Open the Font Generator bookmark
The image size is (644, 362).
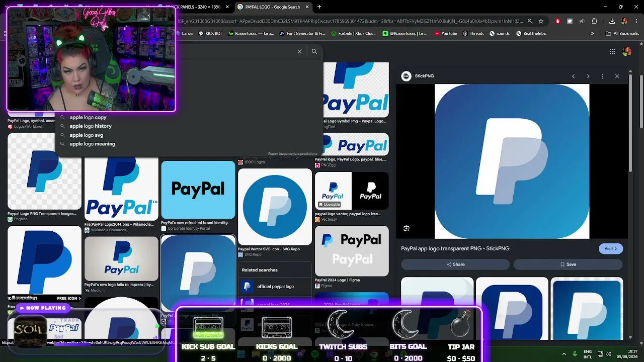(x=302, y=34)
